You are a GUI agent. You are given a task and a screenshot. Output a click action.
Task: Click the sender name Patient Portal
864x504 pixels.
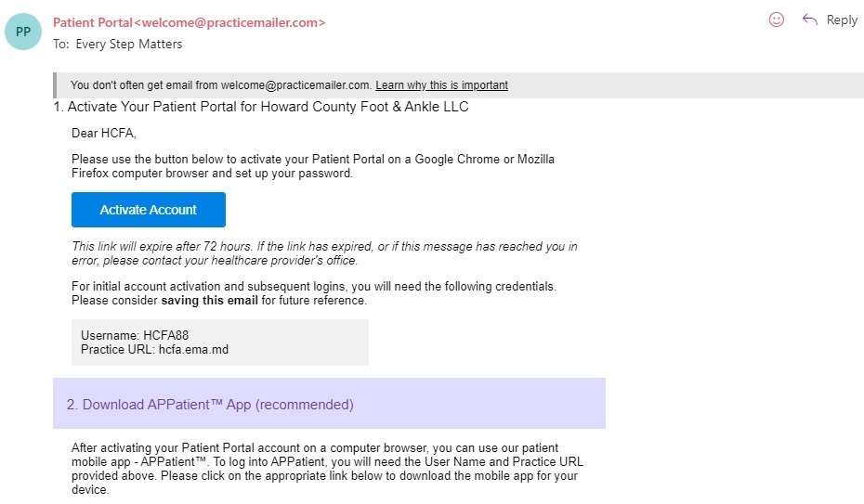pyautogui.click(x=92, y=22)
